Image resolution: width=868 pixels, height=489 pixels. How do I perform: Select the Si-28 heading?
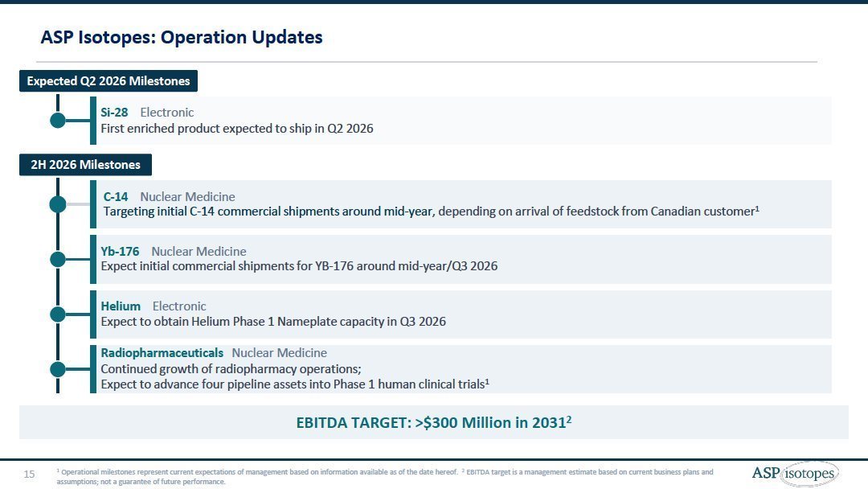coord(114,113)
